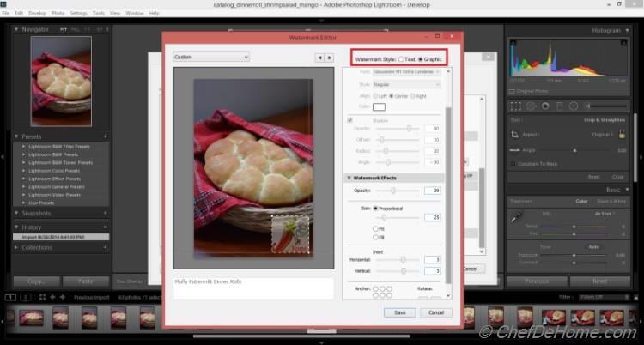Expand User Presets folder
The width and height of the screenshot is (644, 345).
tap(24, 203)
